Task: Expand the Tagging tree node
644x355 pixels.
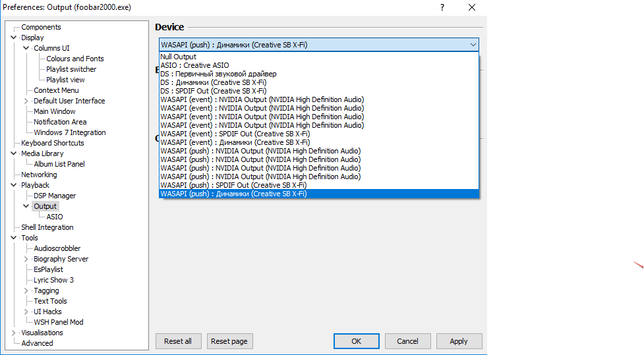Action: (x=26, y=290)
